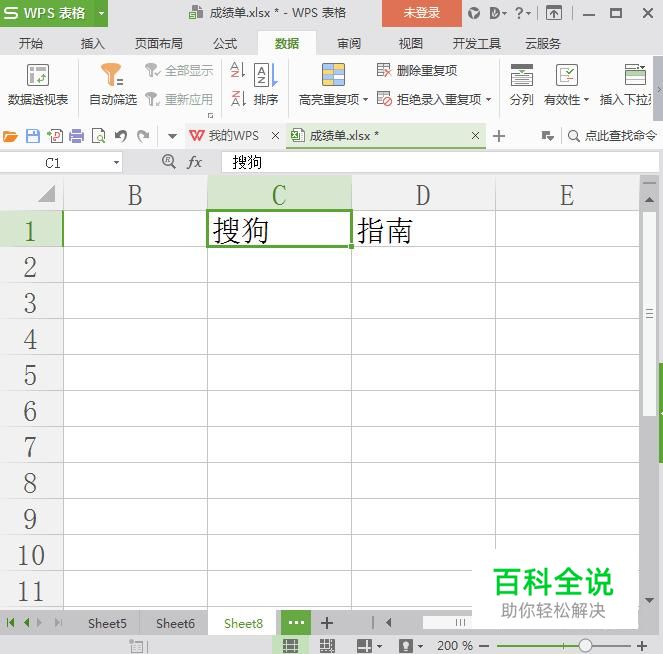Viewport: 663px width, 654px height.
Task: Expand the 拒绝录入重复项 dropdown arrow
Action: pyautogui.click(x=488, y=100)
